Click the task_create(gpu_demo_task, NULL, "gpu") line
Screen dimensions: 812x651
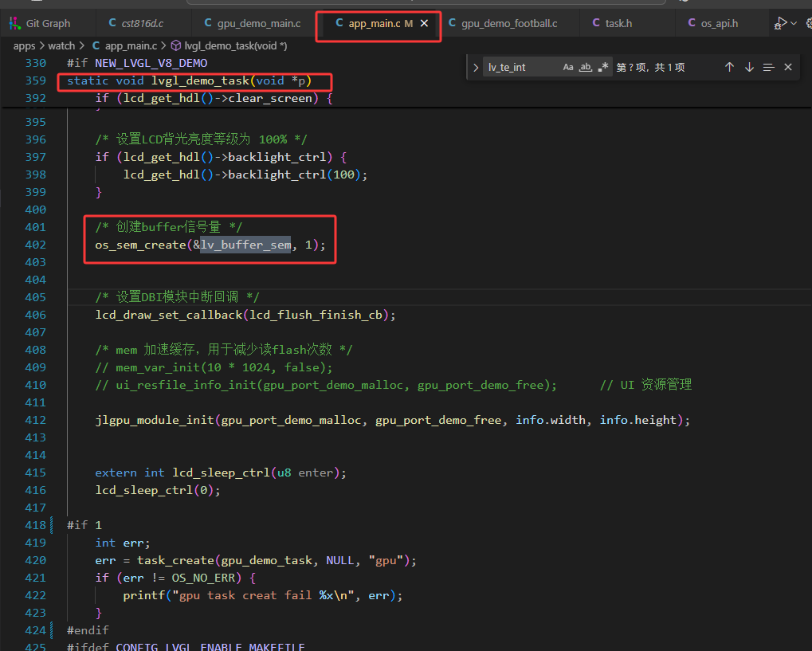256,560
